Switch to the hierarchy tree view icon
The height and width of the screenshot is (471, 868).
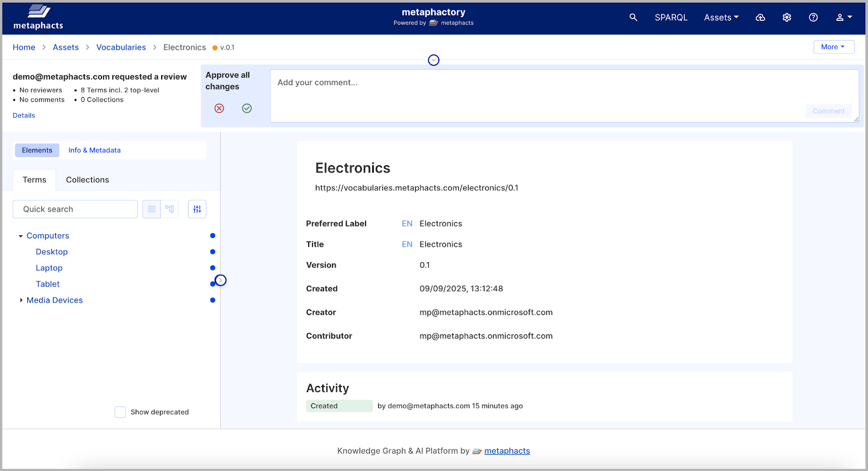(x=170, y=209)
